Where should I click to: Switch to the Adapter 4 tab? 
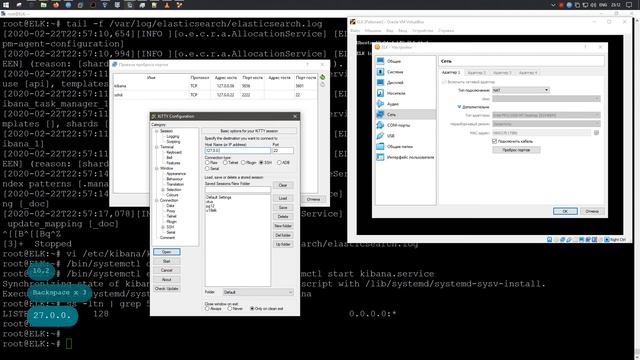click(528, 72)
